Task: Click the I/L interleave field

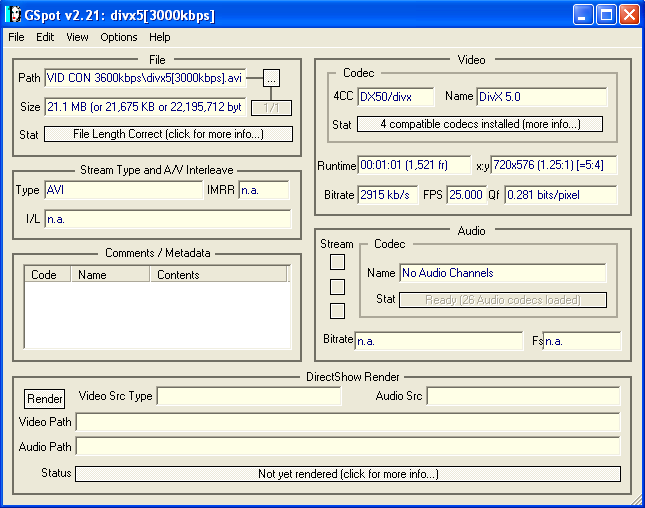Action: 167,219
